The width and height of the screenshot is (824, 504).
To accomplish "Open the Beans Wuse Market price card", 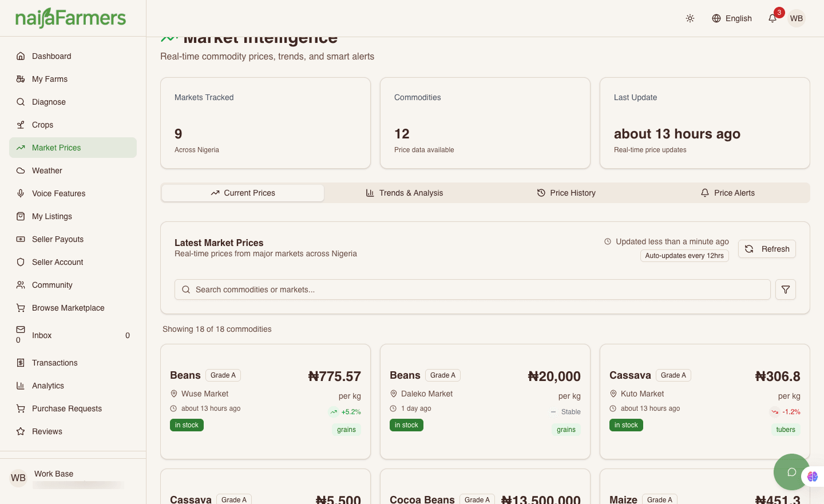I will [x=266, y=401].
